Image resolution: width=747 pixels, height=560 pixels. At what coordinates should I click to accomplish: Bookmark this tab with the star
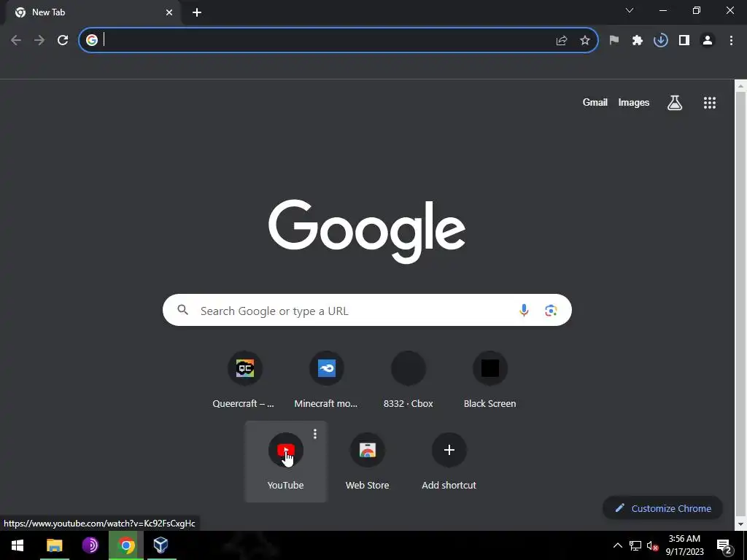pyautogui.click(x=585, y=41)
